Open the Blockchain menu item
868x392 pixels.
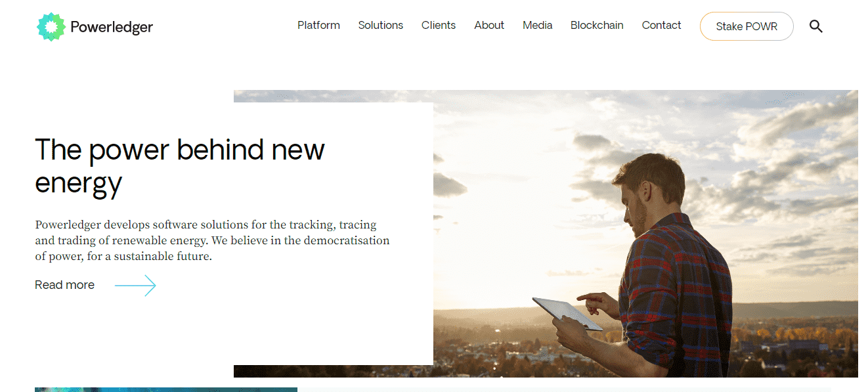coord(597,26)
